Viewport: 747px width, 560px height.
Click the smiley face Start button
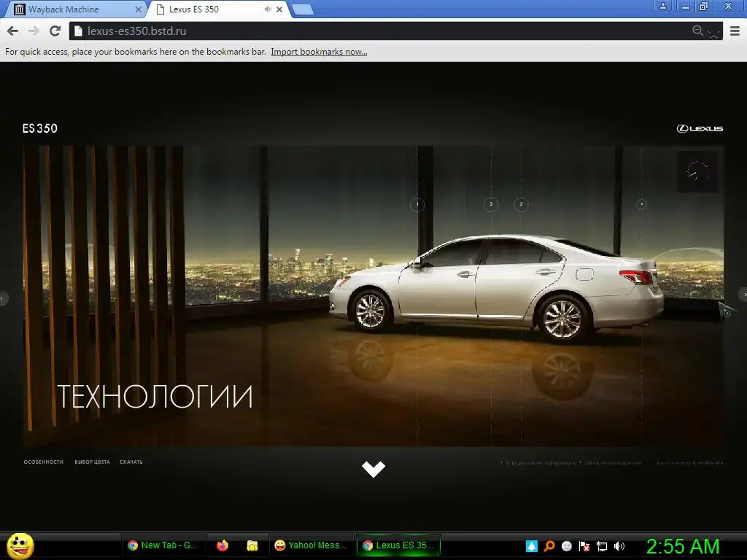pos(20,545)
